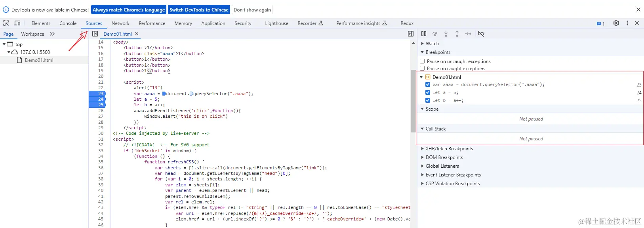This screenshot has width=644, height=228.
Task: Remove breakpoint marker on line 24 gutter
Action: click(x=97, y=99)
